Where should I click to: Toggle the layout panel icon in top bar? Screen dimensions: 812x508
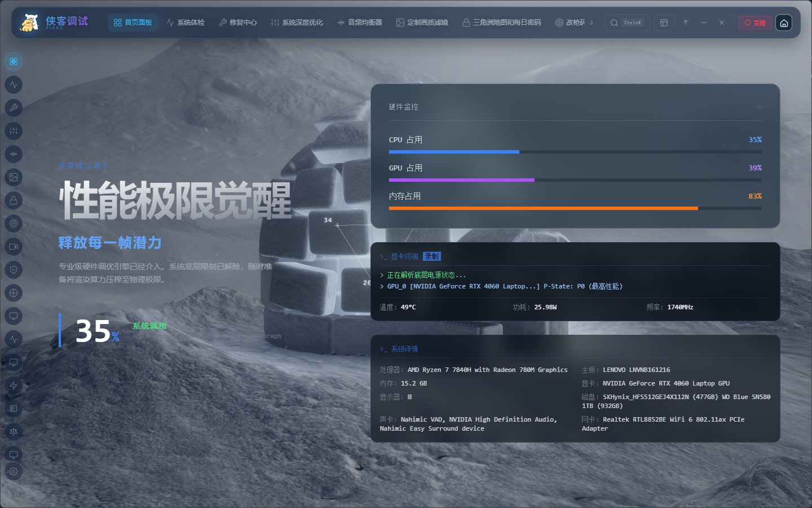pyautogui.click(x=664, y=23)
